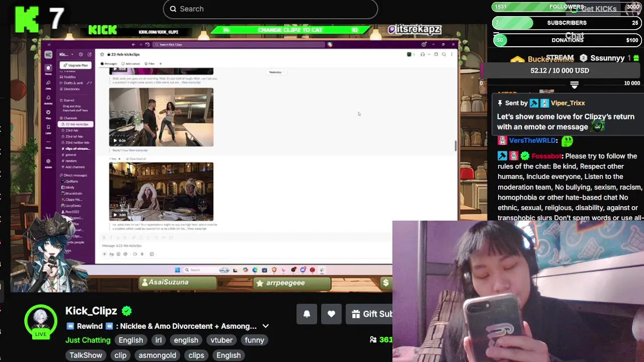Click the vtuber tag
The height and width of the screenshot is (362, 644).
click(x=221, y=340)
